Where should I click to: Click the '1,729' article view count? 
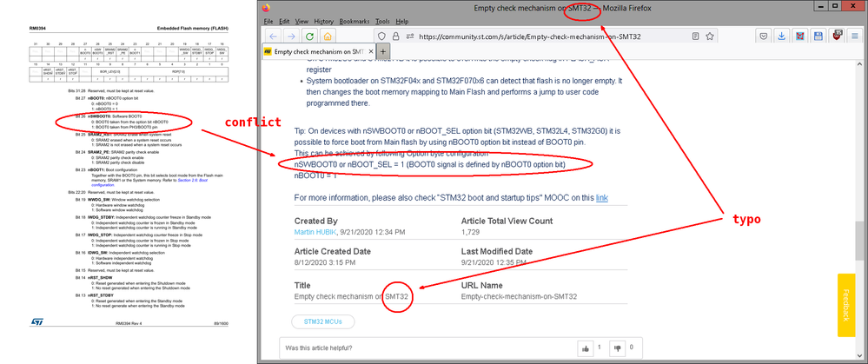point(470,232)
